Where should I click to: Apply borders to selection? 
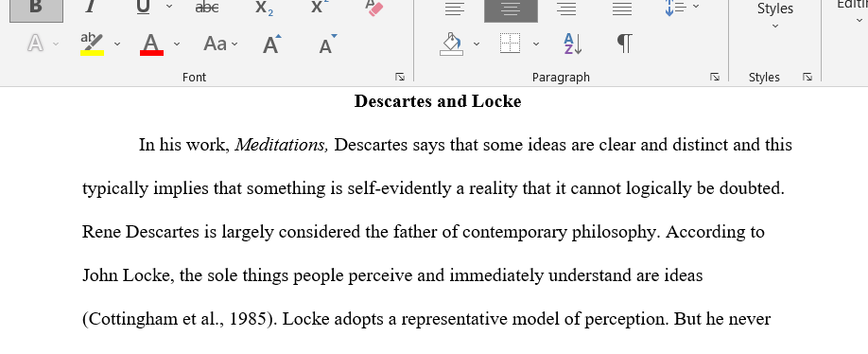(510, 44)
